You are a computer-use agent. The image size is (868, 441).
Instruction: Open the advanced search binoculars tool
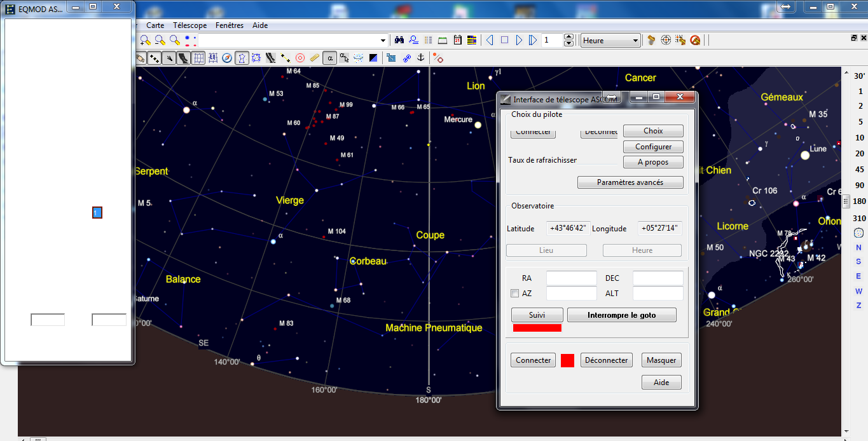click(399, 40)
